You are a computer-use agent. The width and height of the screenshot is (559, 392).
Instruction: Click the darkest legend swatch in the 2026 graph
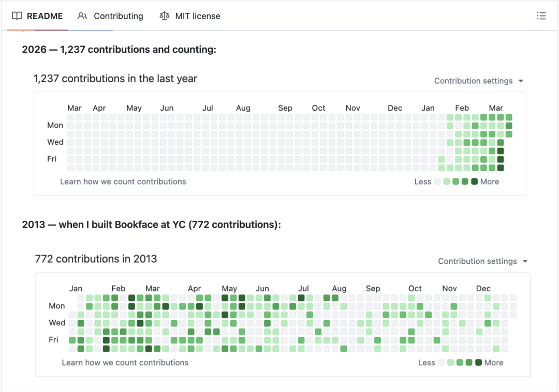pyautogui.click(x=474, y=182)
